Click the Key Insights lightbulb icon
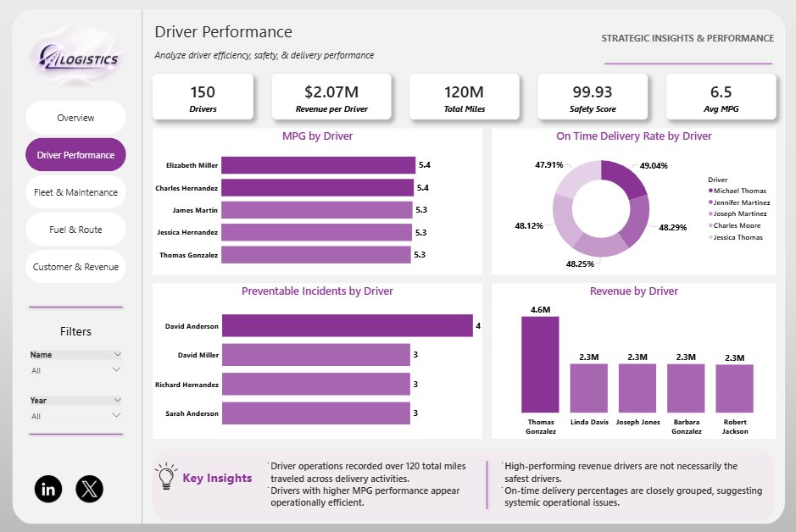This screenshot has width=796, height=532. [165, 476]
